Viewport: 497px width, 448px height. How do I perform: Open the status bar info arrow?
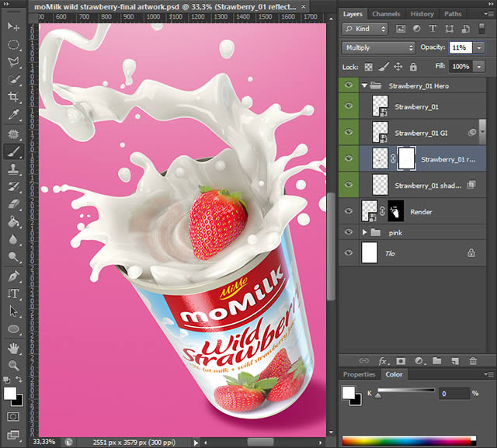[196, 443]
